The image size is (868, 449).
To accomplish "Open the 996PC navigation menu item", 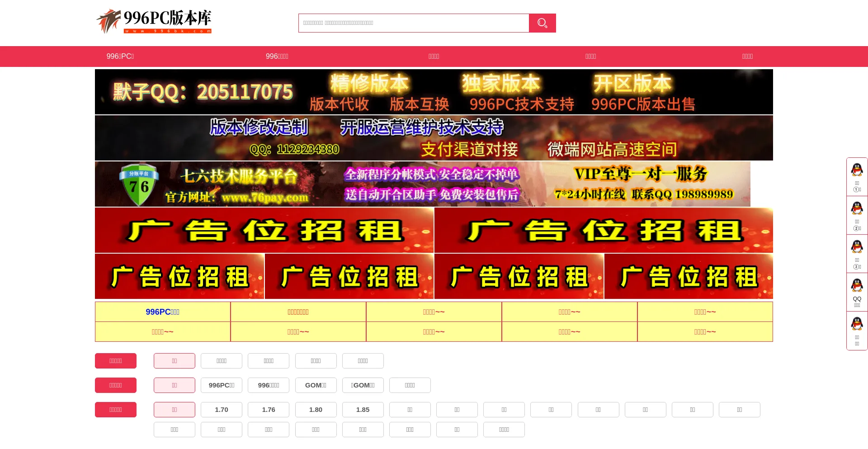I will tap(120, 57).
